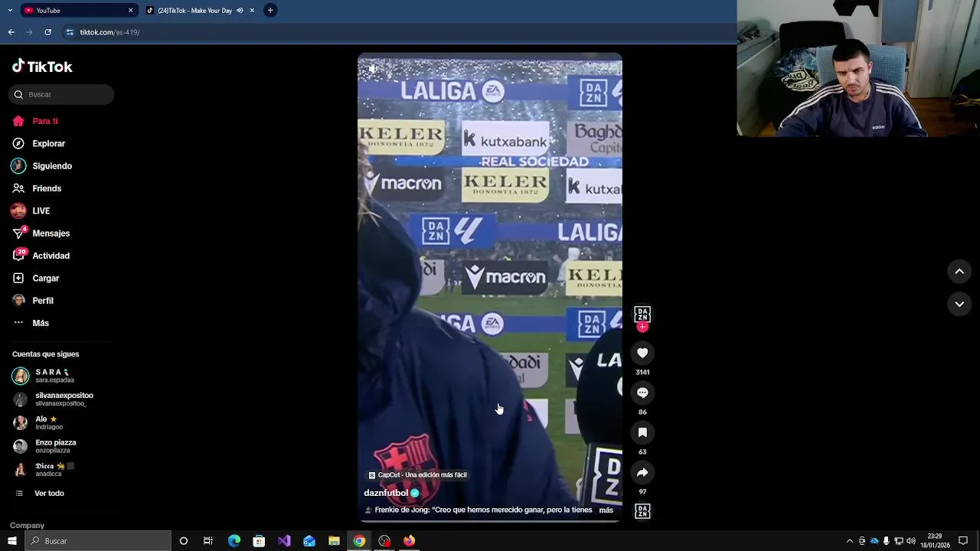Open the tab search dropdown arrow
The image size is (980, 551).
[10, 11]
